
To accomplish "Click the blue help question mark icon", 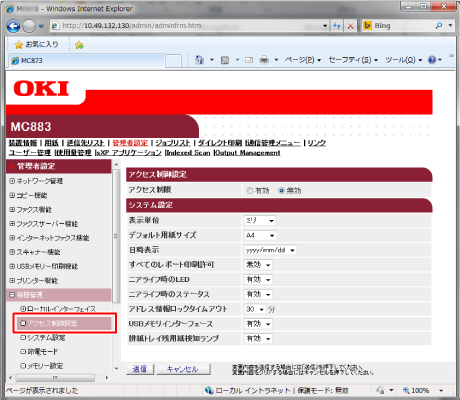I will click(432, 60).
